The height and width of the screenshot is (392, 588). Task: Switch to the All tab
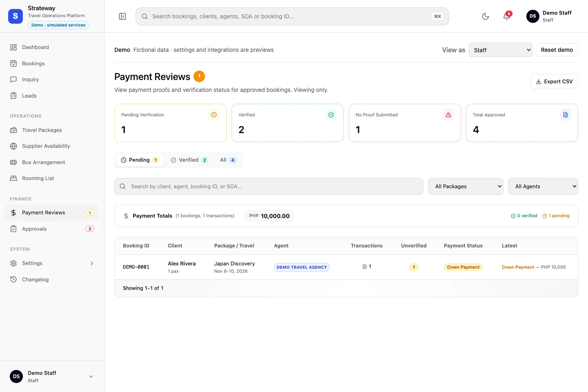click(x=228, y=160)
